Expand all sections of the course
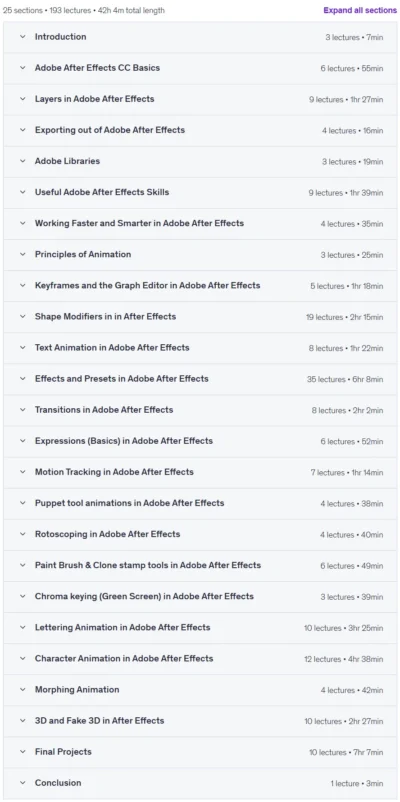Screen dimensions: 400x802 pos(360,10)
